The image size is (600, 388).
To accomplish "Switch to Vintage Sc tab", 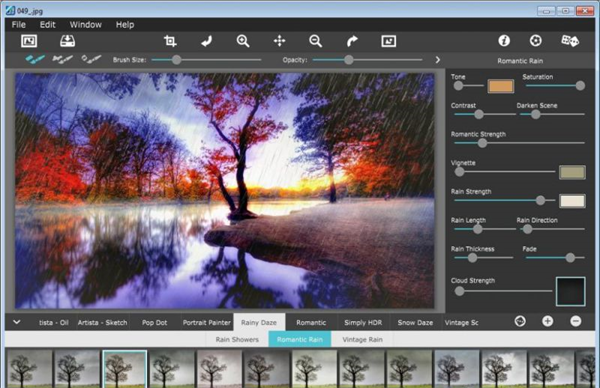I will pyautogui.click(x=461, y=323).
